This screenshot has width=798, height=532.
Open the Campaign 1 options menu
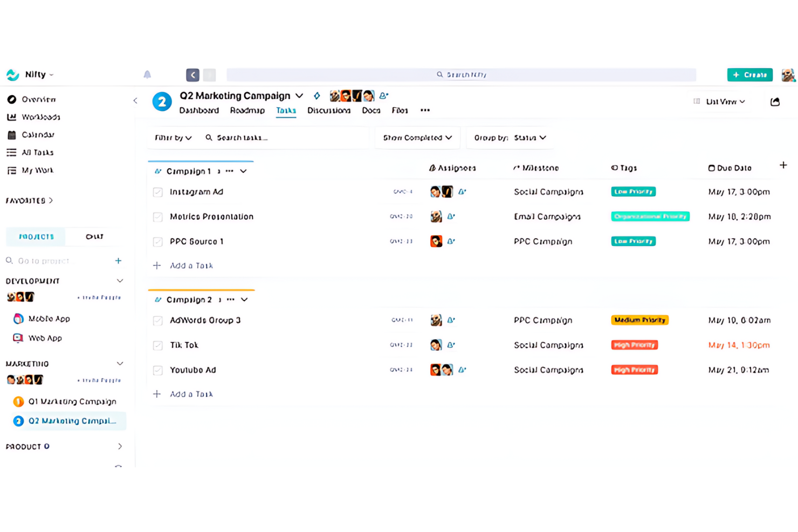230,171
